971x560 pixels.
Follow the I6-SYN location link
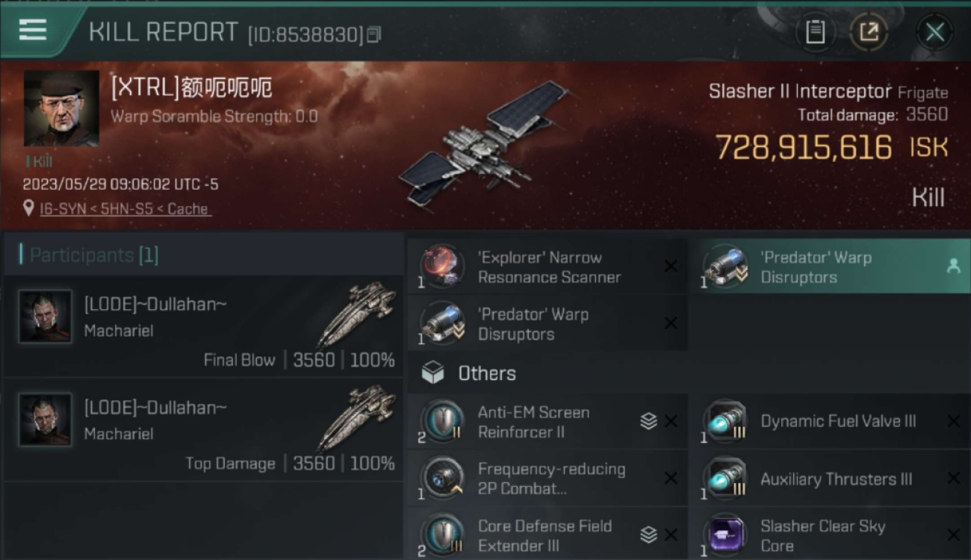click(125, 209)
